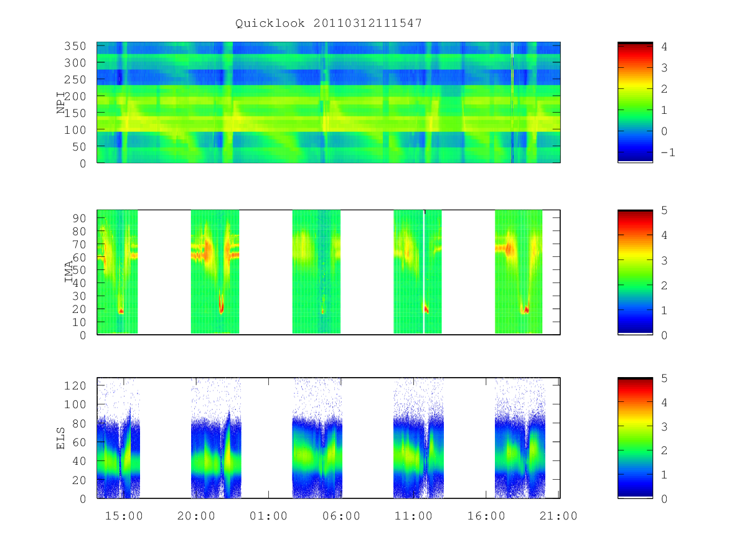Click the first IMA data segment near 15:00
Image resolution: width=747 pixels, height=560 pixels.
(x=118, y=272)
